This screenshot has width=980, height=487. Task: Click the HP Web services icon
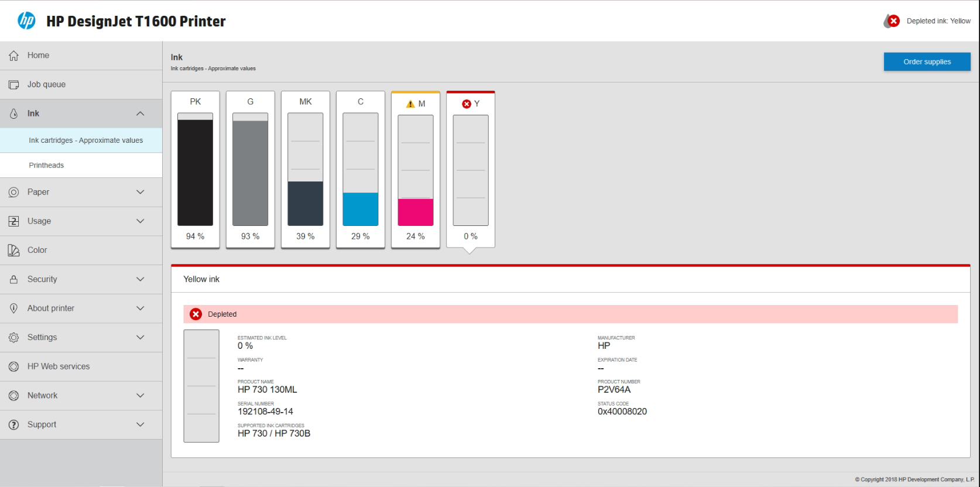[x=13, y=366]
